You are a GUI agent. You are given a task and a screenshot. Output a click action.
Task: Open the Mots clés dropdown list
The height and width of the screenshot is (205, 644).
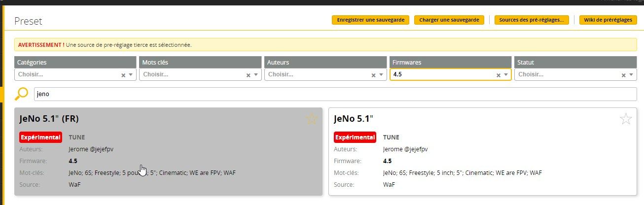255,75
